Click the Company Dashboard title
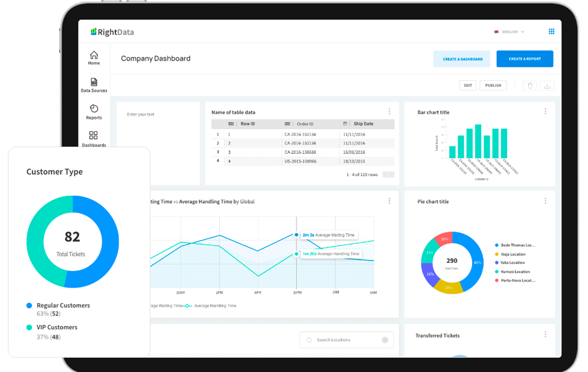This screenshot has width=588, height=372. click(x=156, y=58)
